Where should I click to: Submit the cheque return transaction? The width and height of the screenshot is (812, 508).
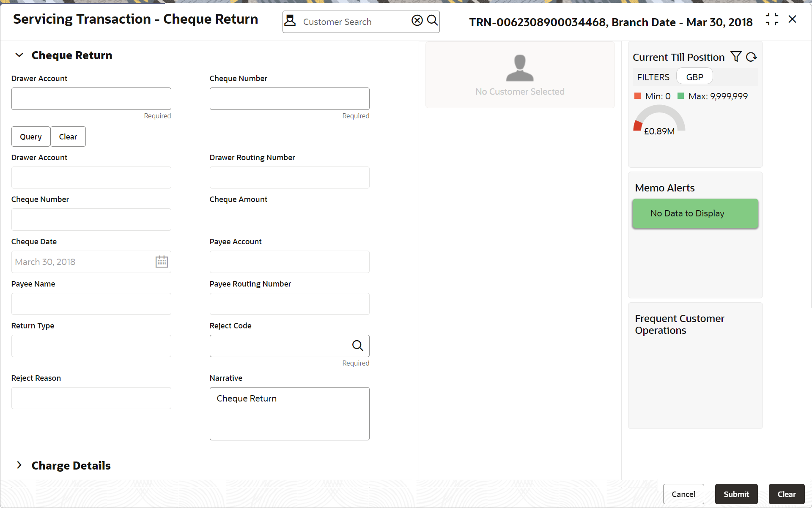[x=736, y=494]
